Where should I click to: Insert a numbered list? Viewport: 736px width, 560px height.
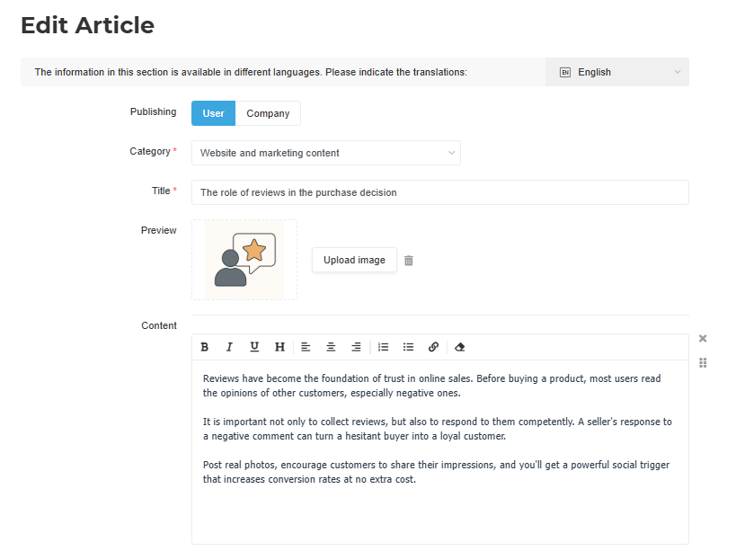[x=383, y=347]
